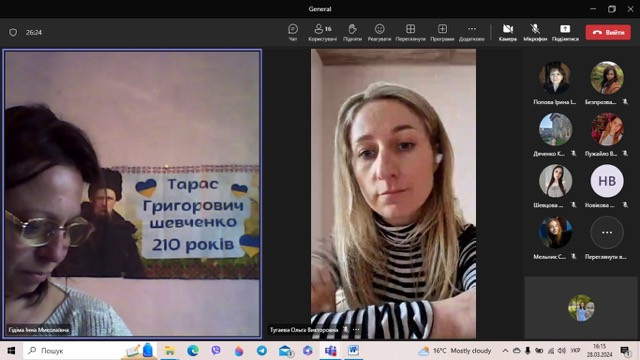Open the Telegram taskbar icon
The image size is (640, 360).
click(262, 351)
